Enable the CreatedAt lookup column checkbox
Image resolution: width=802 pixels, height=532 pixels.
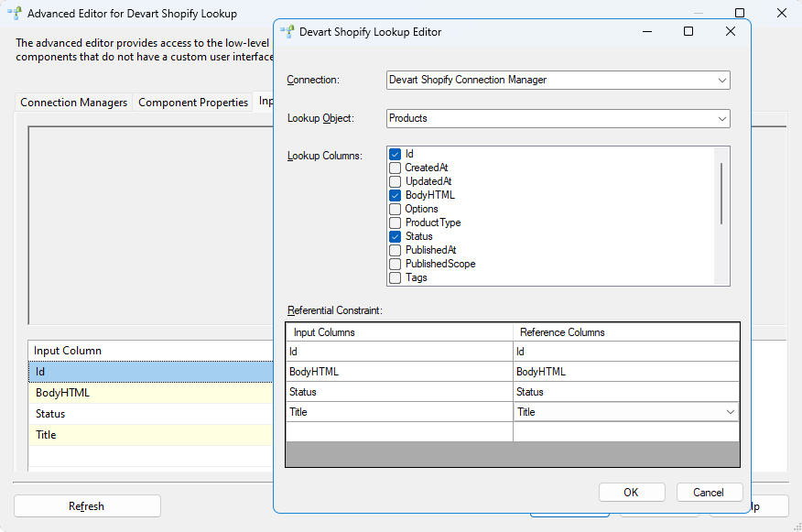pyautogui.click(x=396, y=168)
